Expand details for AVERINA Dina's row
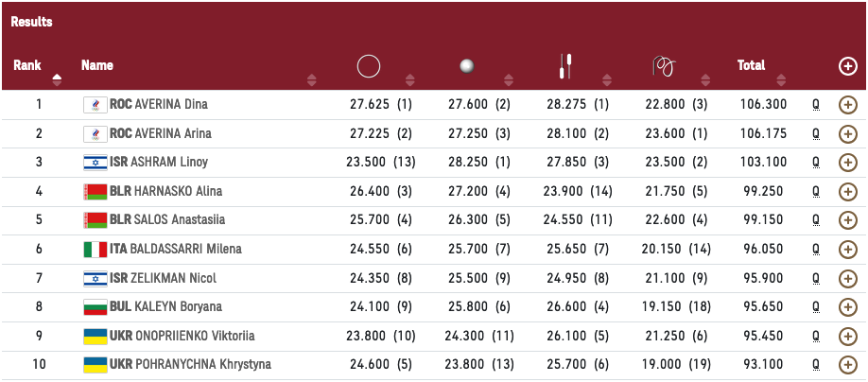 tap(847, 105)
